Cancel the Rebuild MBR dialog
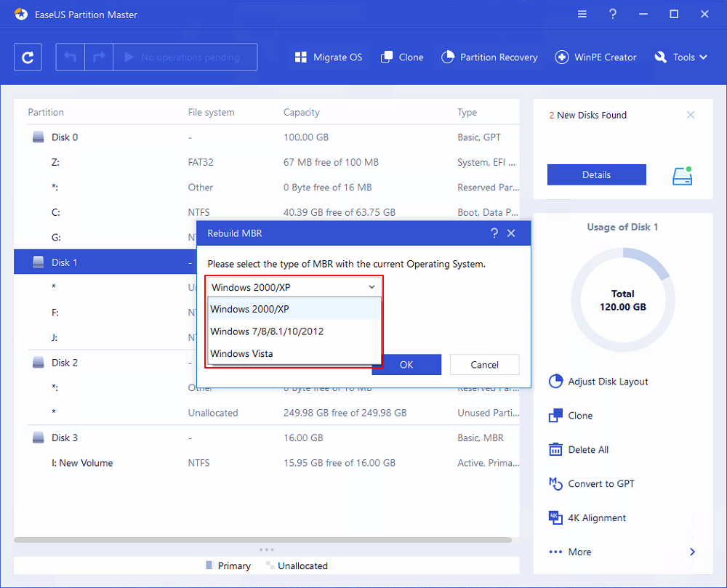This screenshot has width=727, height=588. pyautogui.click(x=484, y=365)
